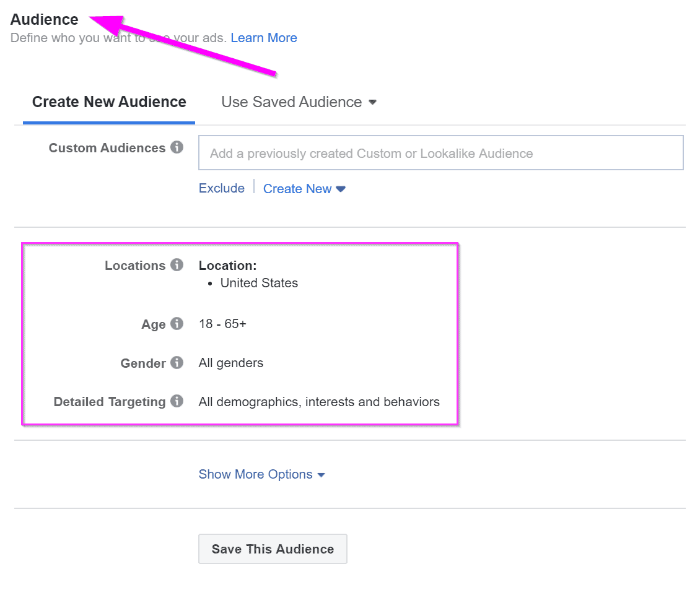Click the Locations info icon

(178, 265)
